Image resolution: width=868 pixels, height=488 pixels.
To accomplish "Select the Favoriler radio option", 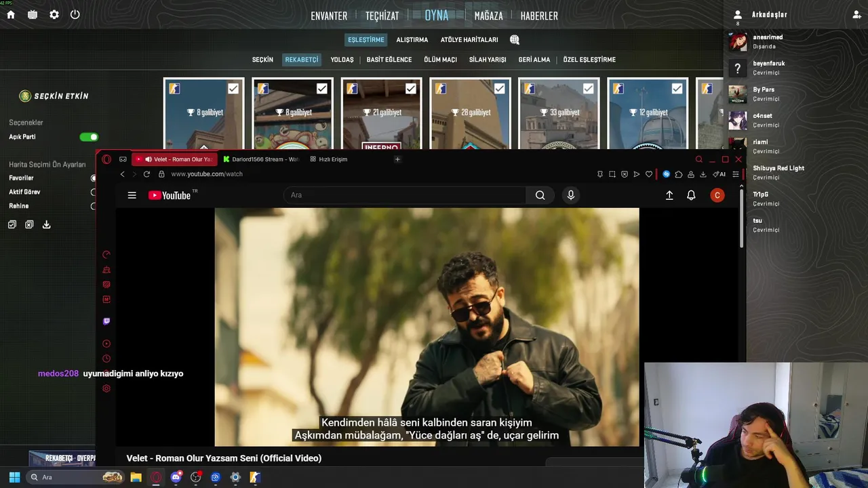I will coord(94,178).
